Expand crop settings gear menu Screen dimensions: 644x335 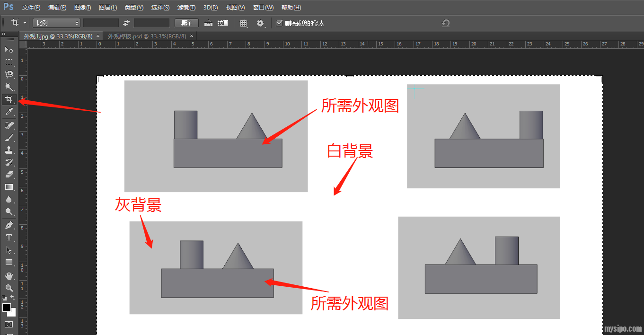click(260, 23)
